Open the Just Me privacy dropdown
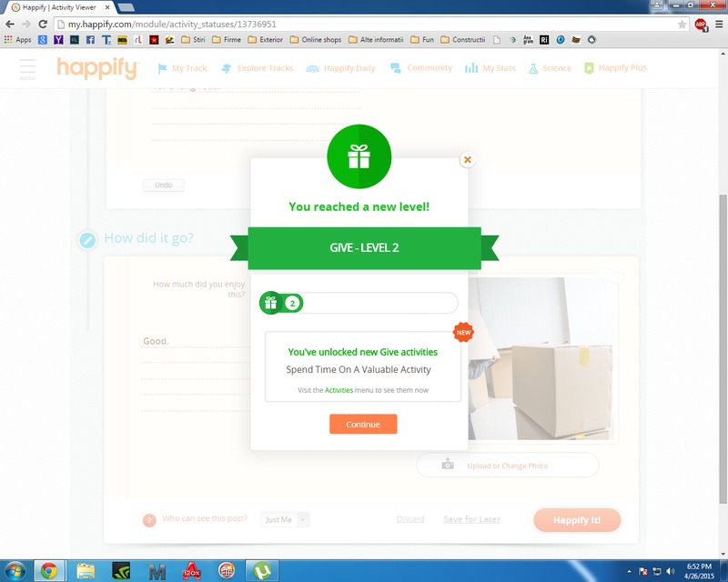Viewport: 728px width, 582px height. [285, 519]
